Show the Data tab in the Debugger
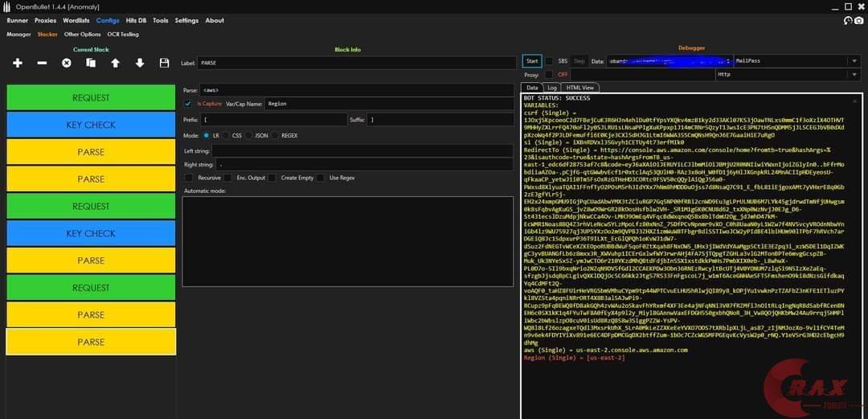 point(532,88)
